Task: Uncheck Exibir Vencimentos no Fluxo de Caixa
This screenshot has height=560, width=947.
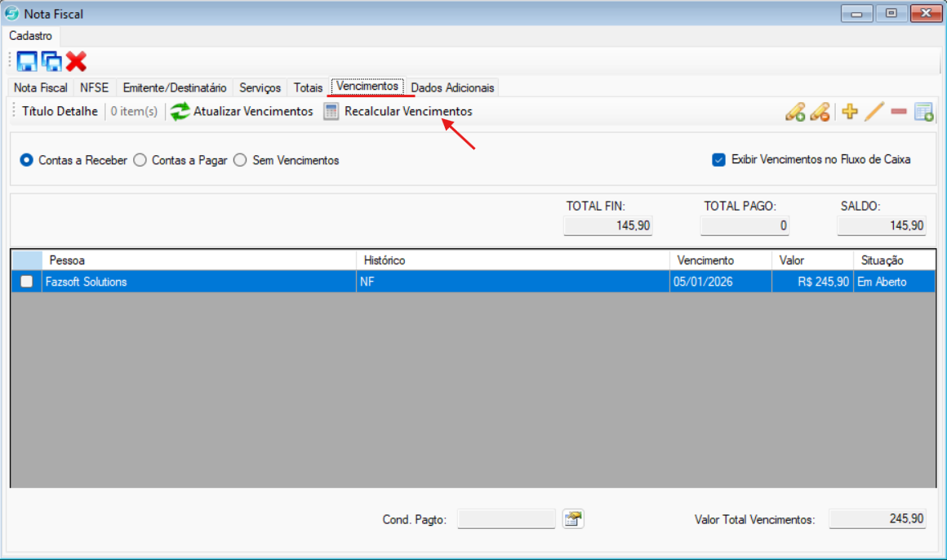Action: tap(718, 160)
